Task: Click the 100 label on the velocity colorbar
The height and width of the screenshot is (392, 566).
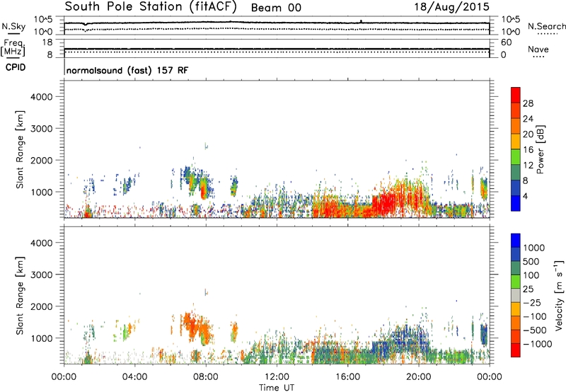Action: click(531, 275)
